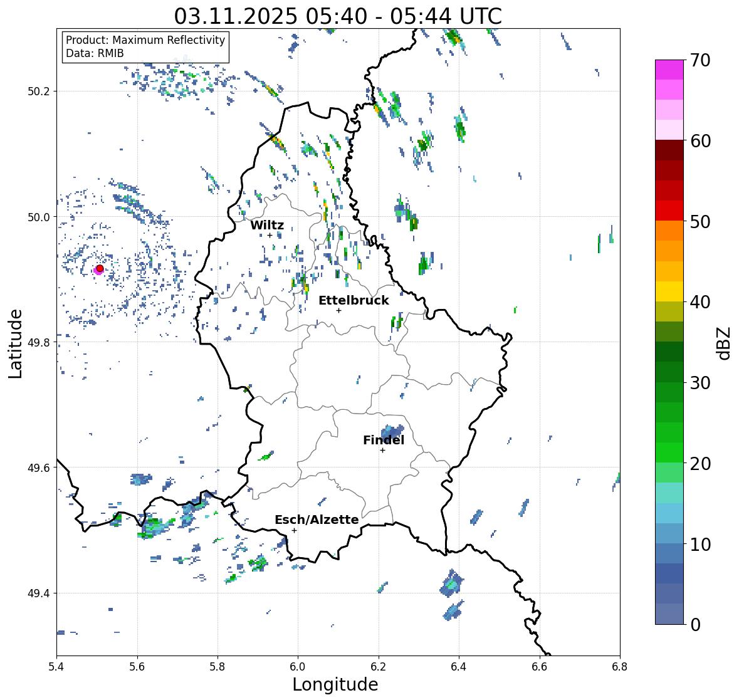Click the 49.8 latitude tick label
Viewport: 739px width, 700px height.
point(39,342)
